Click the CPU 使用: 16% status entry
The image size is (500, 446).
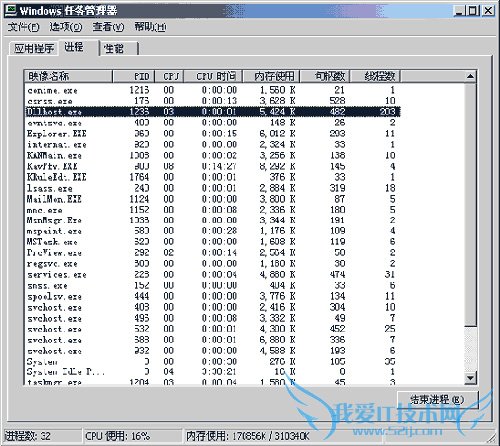pyautogui.click(x=132, y=436)
